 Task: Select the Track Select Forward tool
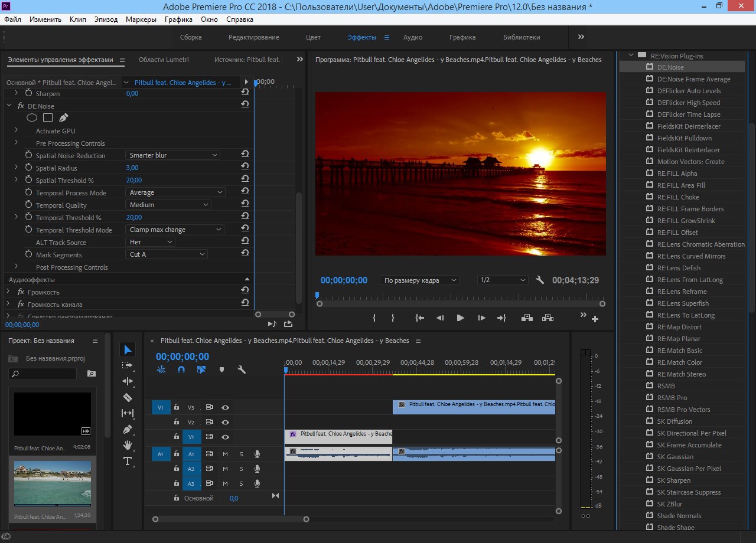coord(128,365)
